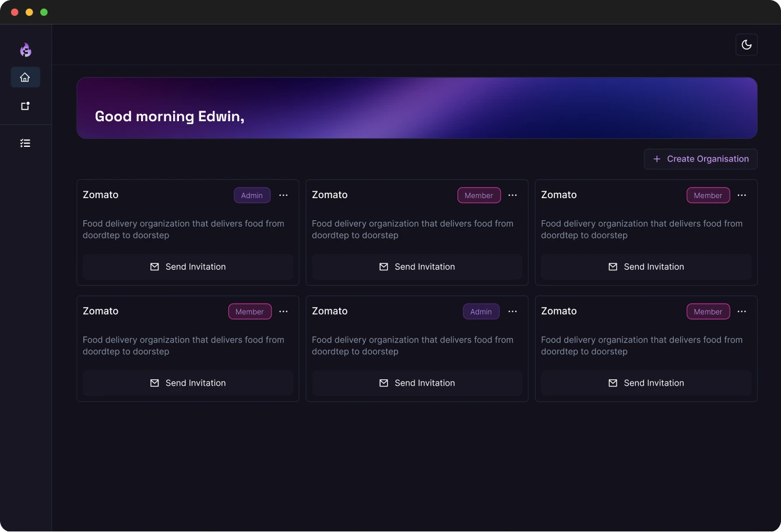Click the Create Organisation button

700,159
